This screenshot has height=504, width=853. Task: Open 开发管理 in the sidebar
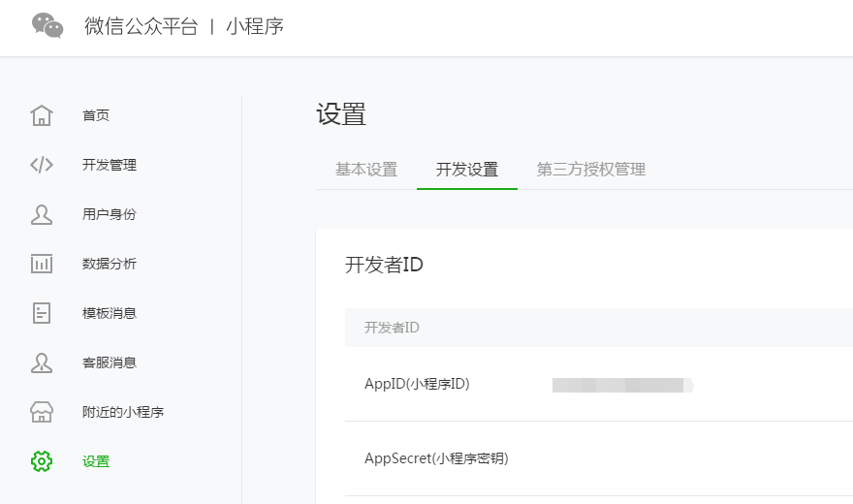click(x=110, y=165)
